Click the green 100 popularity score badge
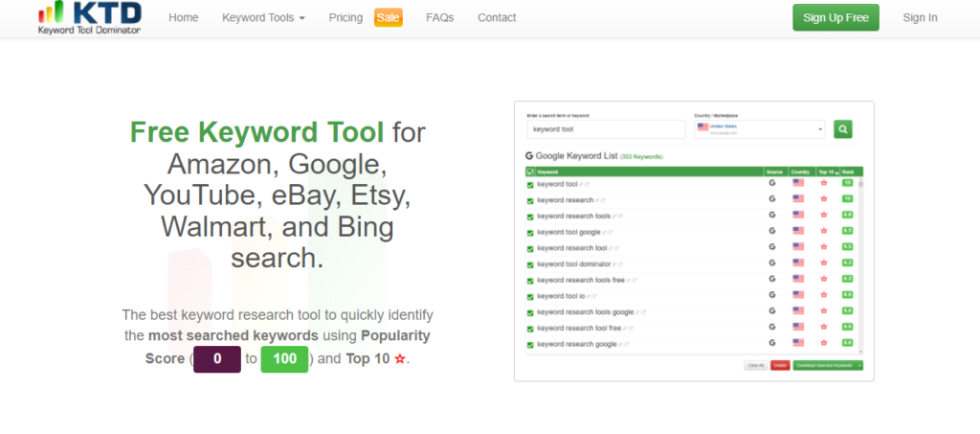This screenshot has width=980, height=434. [x=284, y=359]
